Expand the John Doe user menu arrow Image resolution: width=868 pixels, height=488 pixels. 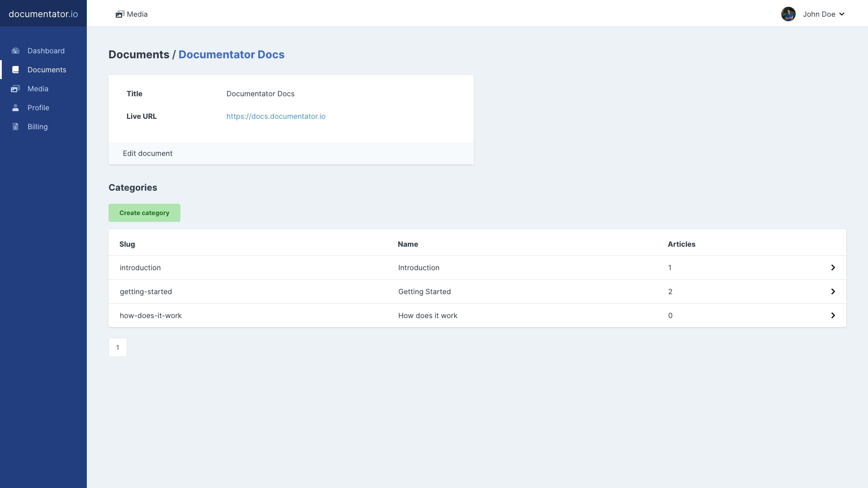[x=842, y=14]
